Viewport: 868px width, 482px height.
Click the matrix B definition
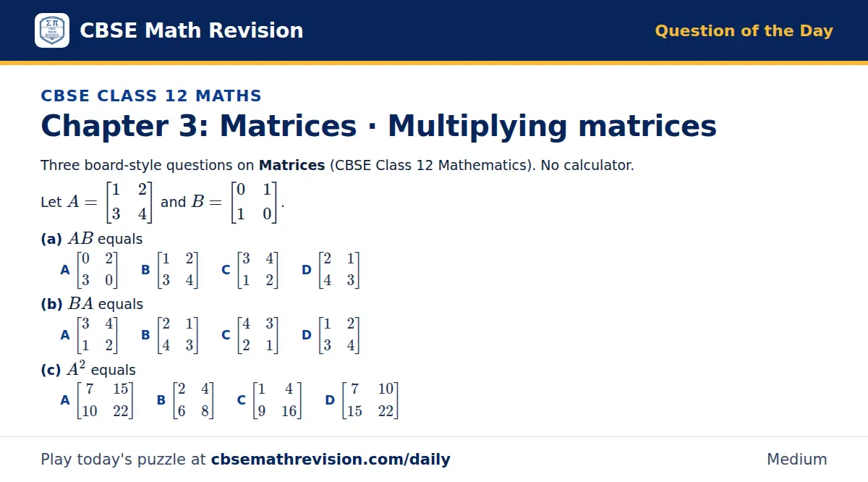234,203
